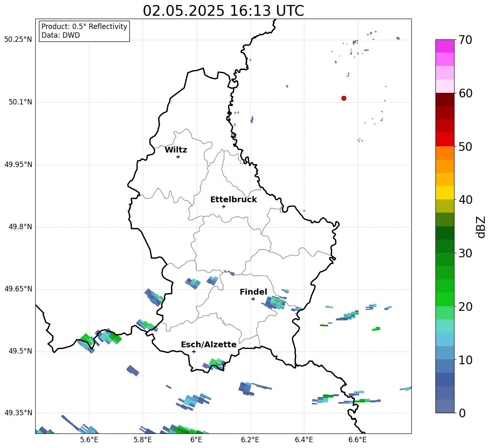Screen dimensions: 491x448
Task: Click the title 02.05.2025 16:13 UTC
Action: tap(223, 11)
